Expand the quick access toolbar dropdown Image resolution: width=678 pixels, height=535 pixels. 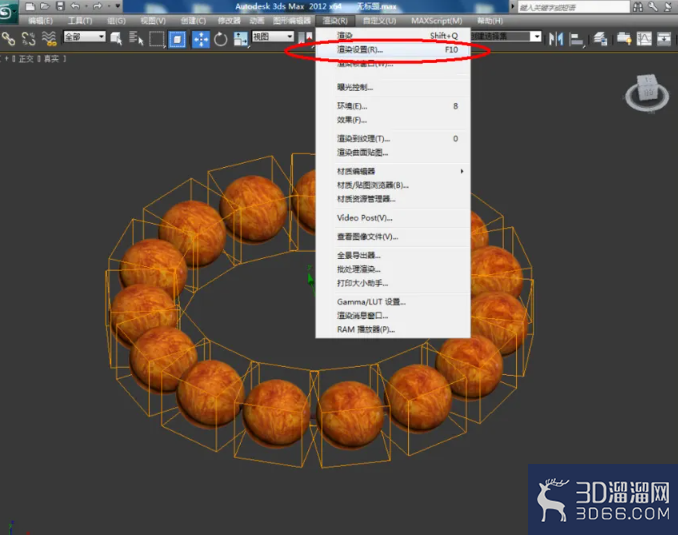118,6
